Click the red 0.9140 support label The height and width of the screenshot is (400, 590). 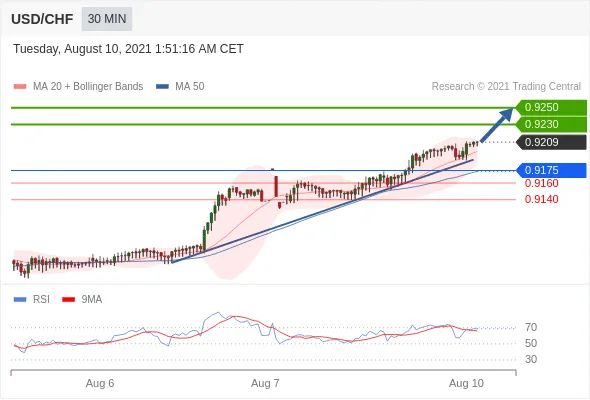[x=541, y=199]
